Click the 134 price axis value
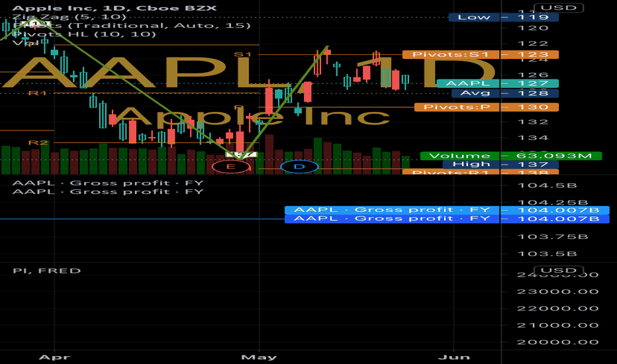The image size is (617, 364). click(533, 138)
